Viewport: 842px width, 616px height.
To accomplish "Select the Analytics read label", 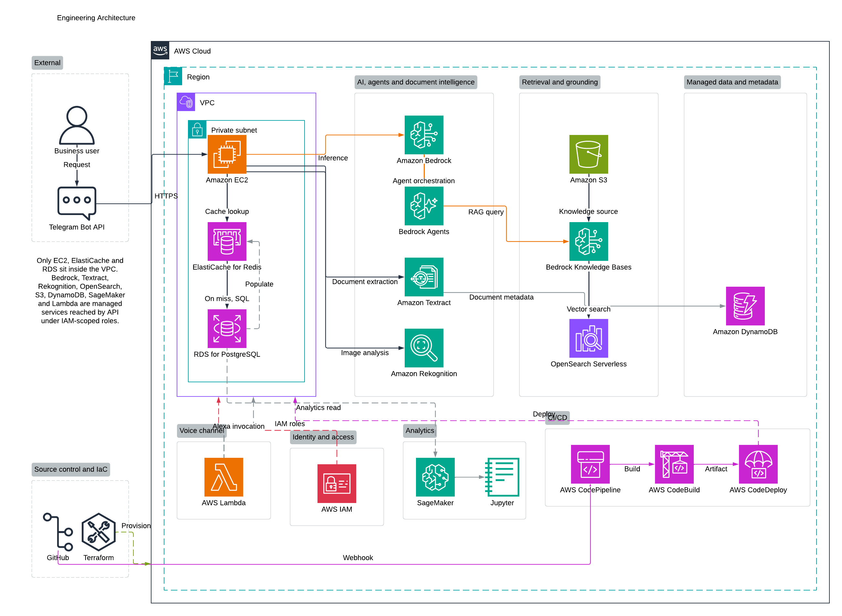I will [x=318, y=407].
